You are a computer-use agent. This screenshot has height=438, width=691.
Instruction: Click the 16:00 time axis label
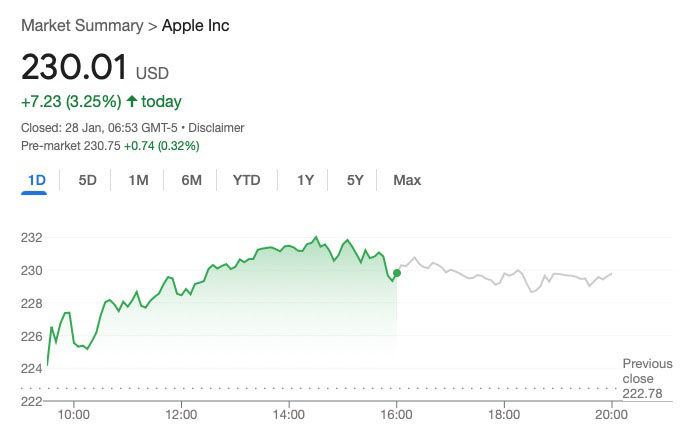pos(396,413)
